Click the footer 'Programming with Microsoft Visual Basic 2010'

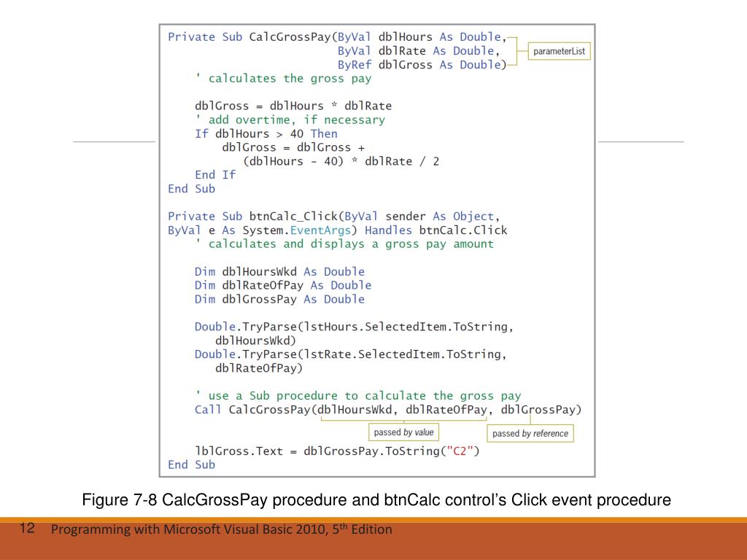coord(222,529)
